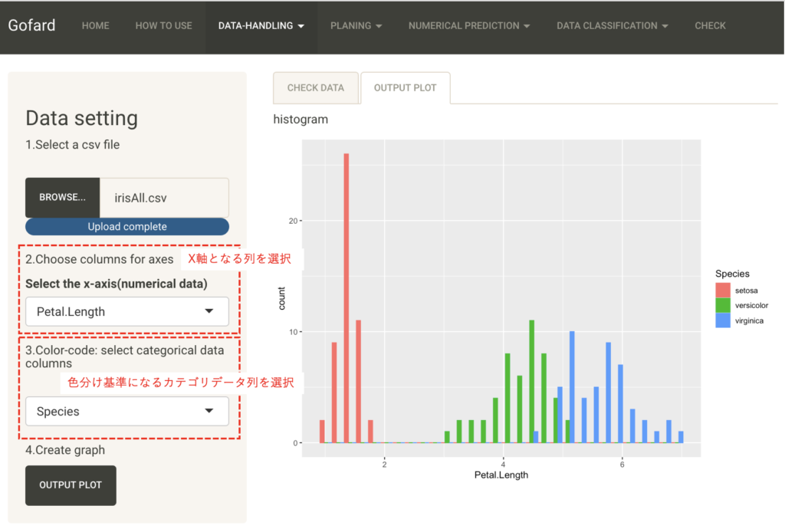Screen dimensions: 785x532
Task: Open the NUMERICAL PREDICTION menu
Action: (468, 26)
